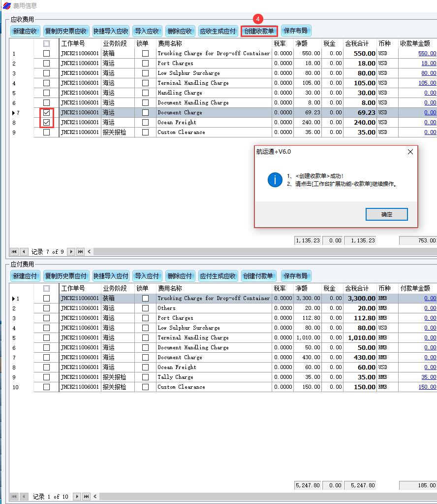Screen dimensions: 437x504
Task: Toggle select-all checkbox in receivables header
Action: pyautogui.click(x=46, y=43)
